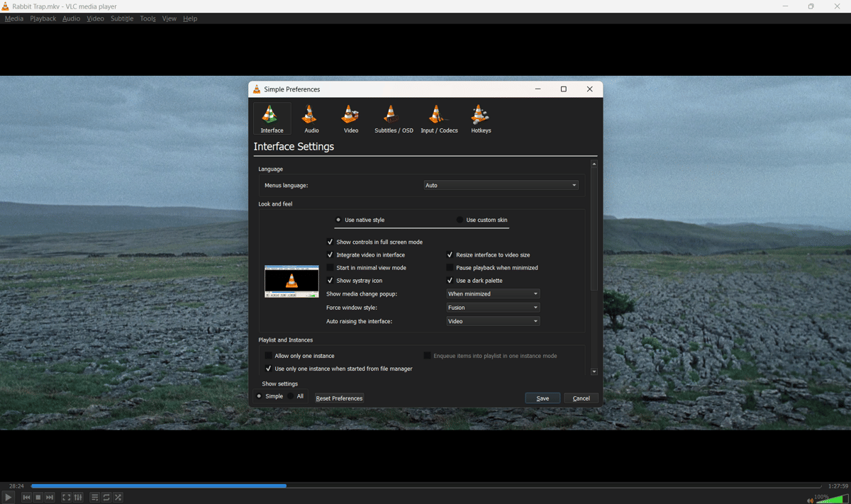Image resolution: width=851 pixels, height=504 pixels.
Task: Open the Subtitle menu
Action: point(122,18)
